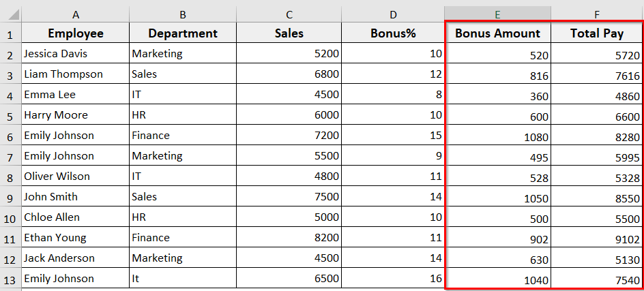Click the Sales value 8200 cell
The image size is (644, 291).
point(289,238)
